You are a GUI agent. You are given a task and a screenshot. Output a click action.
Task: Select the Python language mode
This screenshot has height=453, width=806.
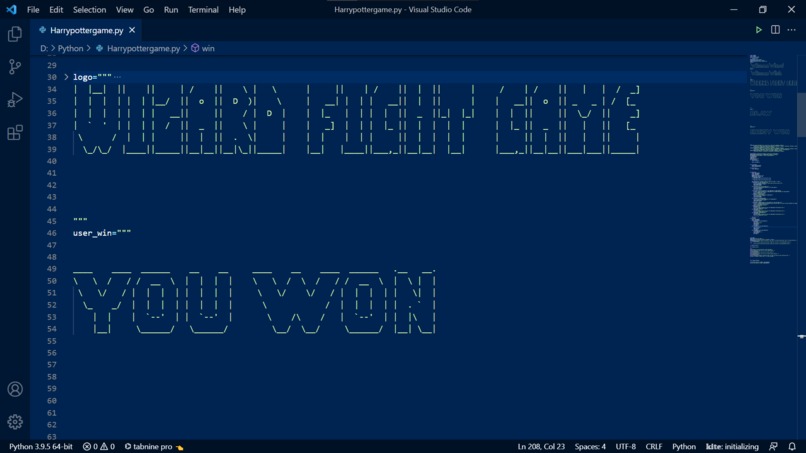point(684,446)
